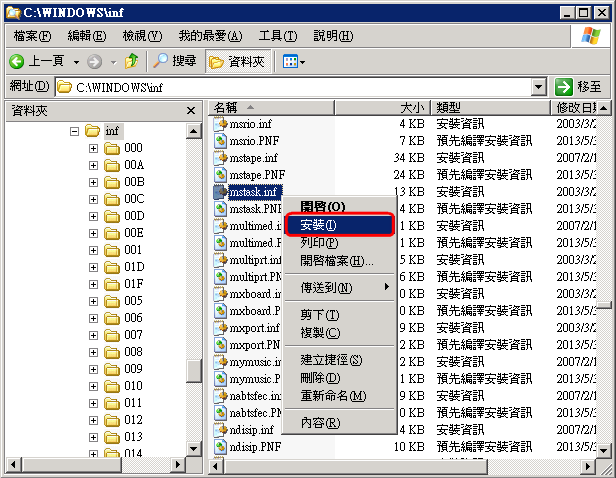Click the mstape.PNF file icon
616x478 pixels.
click(220, 175)
